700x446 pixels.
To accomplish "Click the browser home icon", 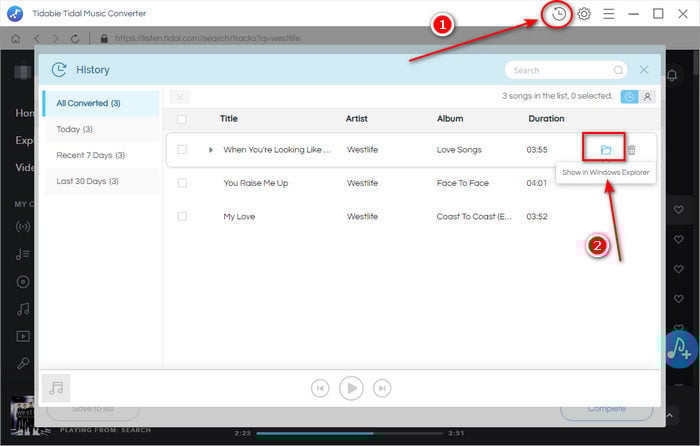I will click(16, 38).
